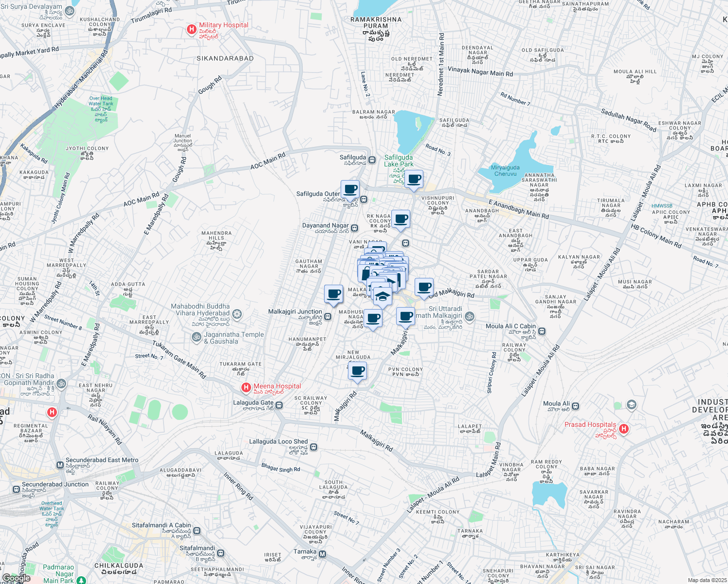Open the graduation cap school marker in Malkajgiri
This screenshot has width=728, height=584.
tap(383, 296)
